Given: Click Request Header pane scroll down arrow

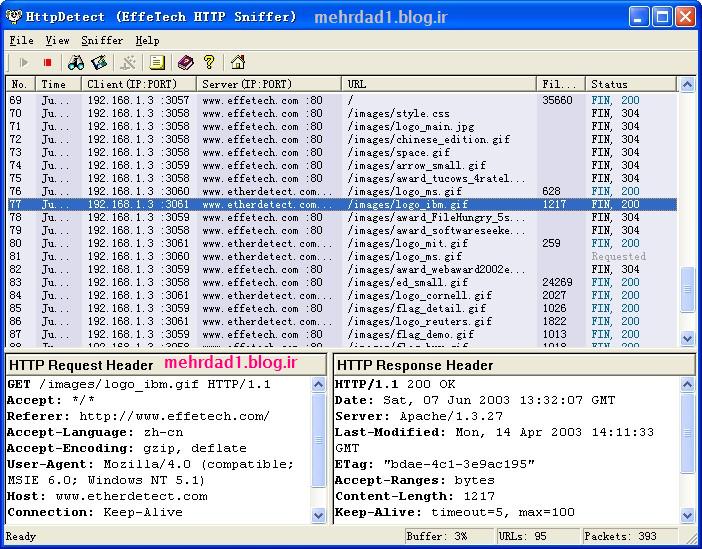Looking at the screenshot, I should [318, 515].
